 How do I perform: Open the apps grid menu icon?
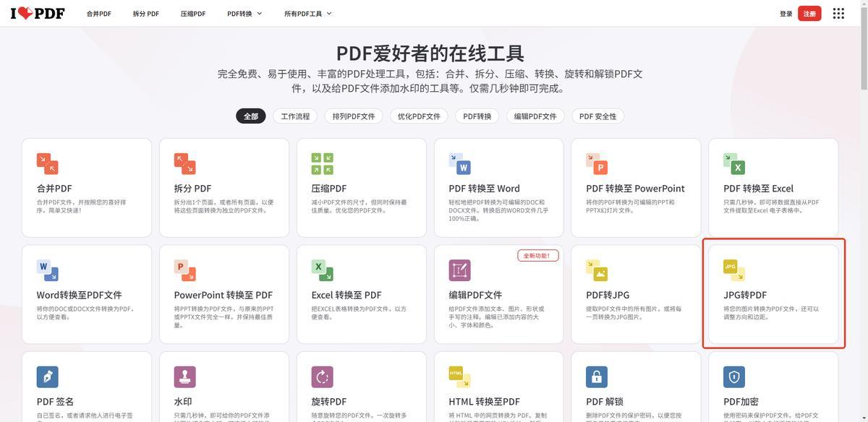(x=838, y=14)
